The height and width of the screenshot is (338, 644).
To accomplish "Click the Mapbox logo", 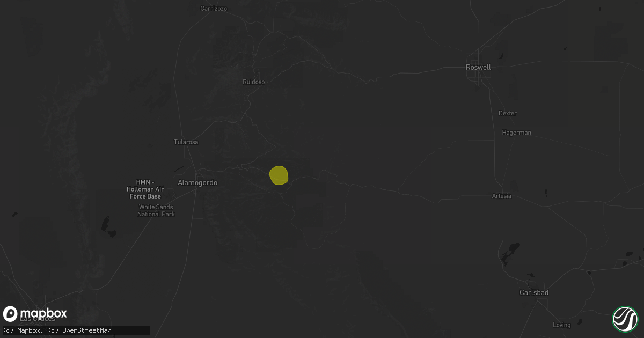I will (x=35, y=314).
